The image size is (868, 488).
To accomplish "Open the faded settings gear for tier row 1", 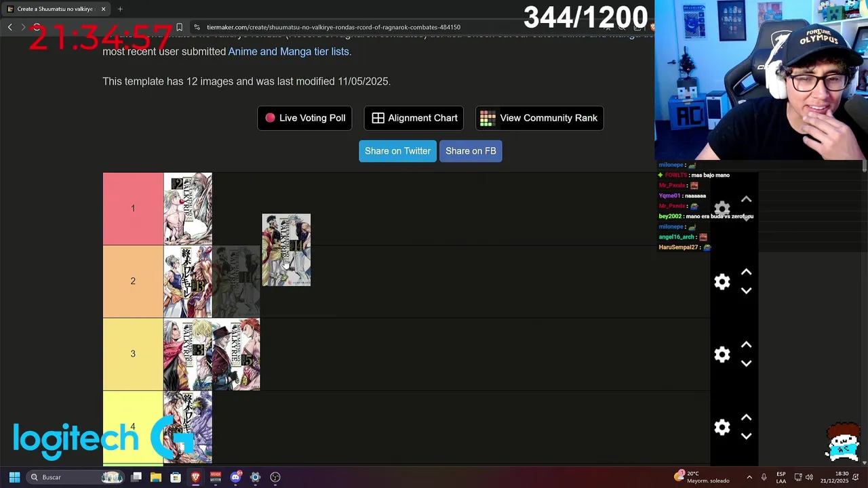I will click(722, 208).
